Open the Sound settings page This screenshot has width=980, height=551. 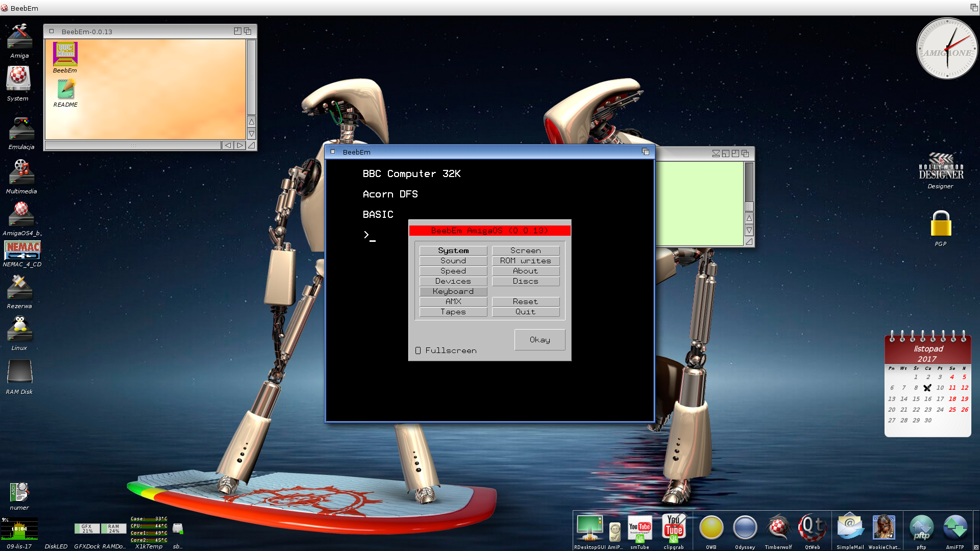pos(453,261)
